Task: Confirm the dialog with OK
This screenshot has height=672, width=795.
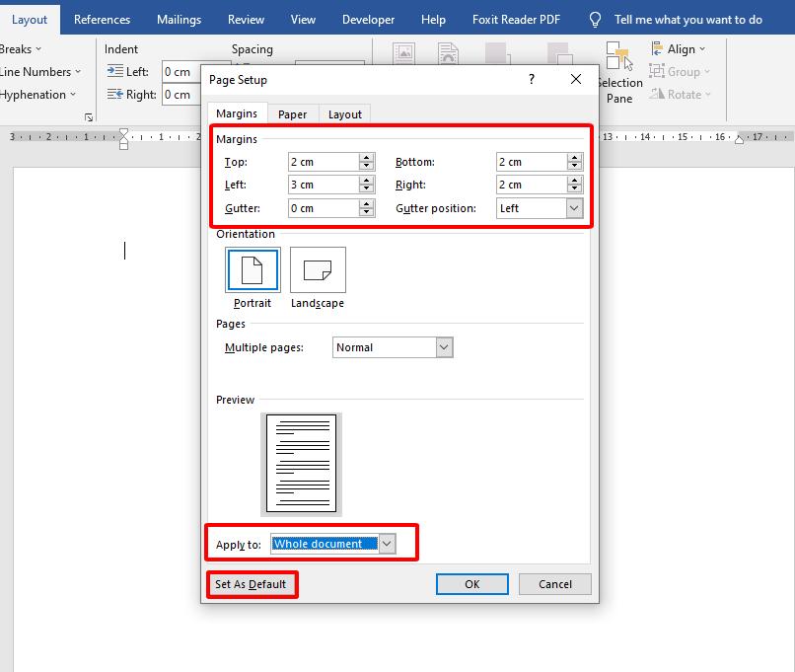Action: click(471, 584)
